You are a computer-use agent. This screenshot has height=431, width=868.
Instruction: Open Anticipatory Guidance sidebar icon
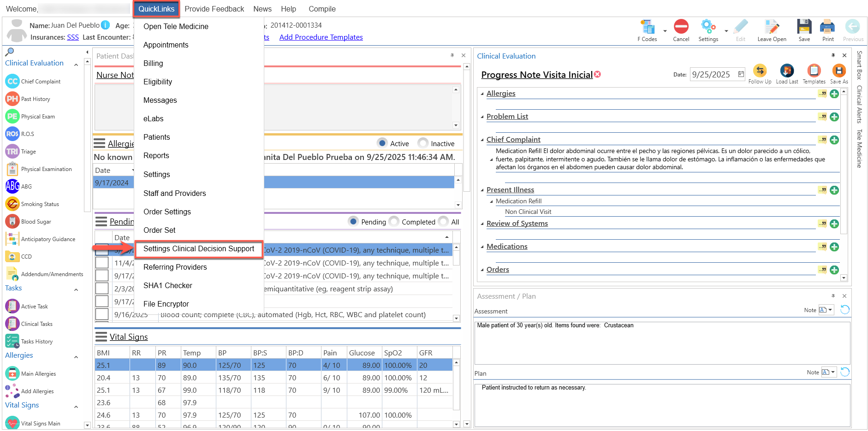click(x=12, y=239)
